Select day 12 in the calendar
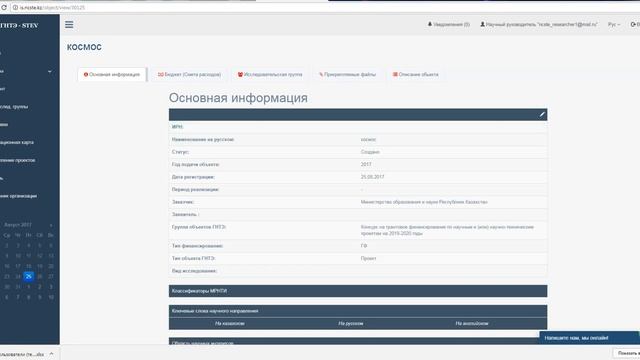Viewport: 640px width, 360px height. [x=40, y=256]
